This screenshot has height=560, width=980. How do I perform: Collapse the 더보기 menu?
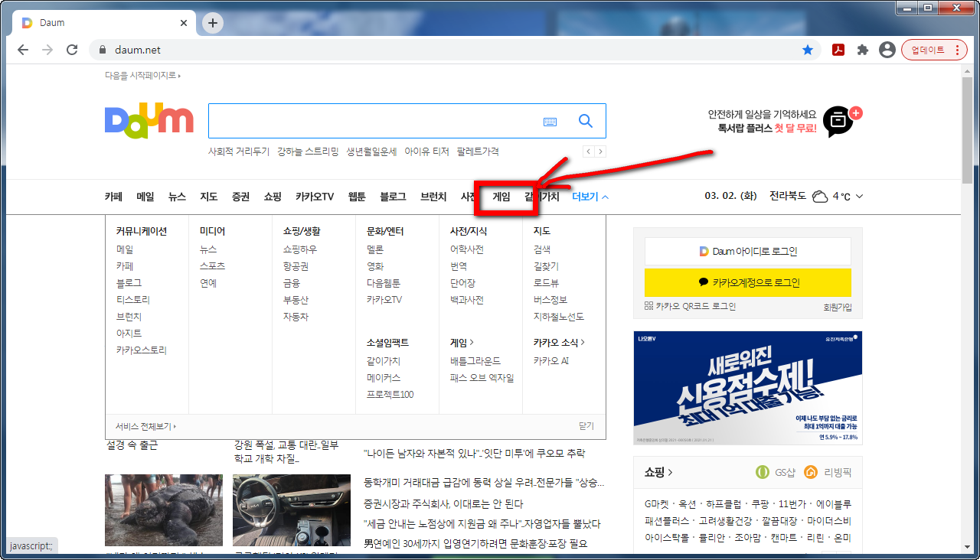pos(590,197)
